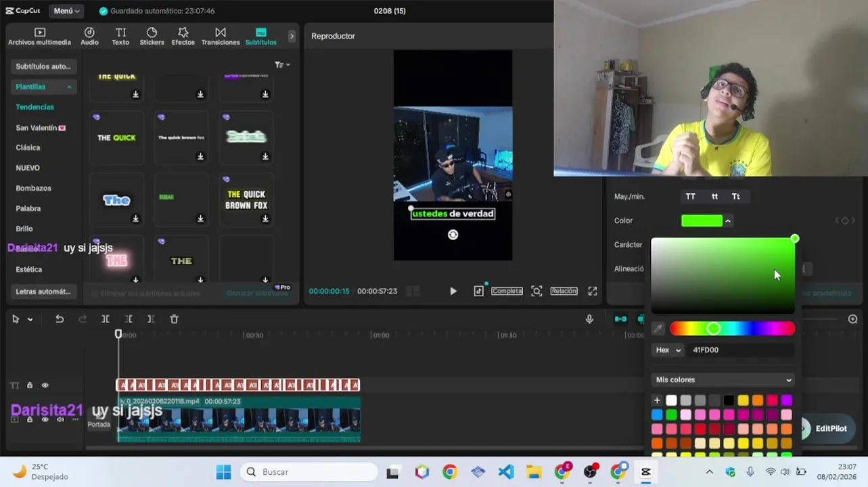868x487 pixels.
Task: Open the Transiciones tab
Action: pos(221,37)
